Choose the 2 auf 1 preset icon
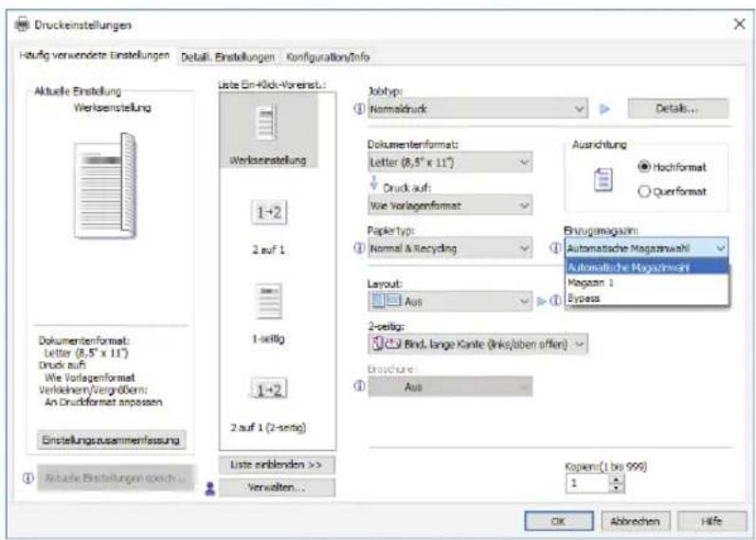Image resolution: width=756 pixels, height=540 pixels. (268, 213)
